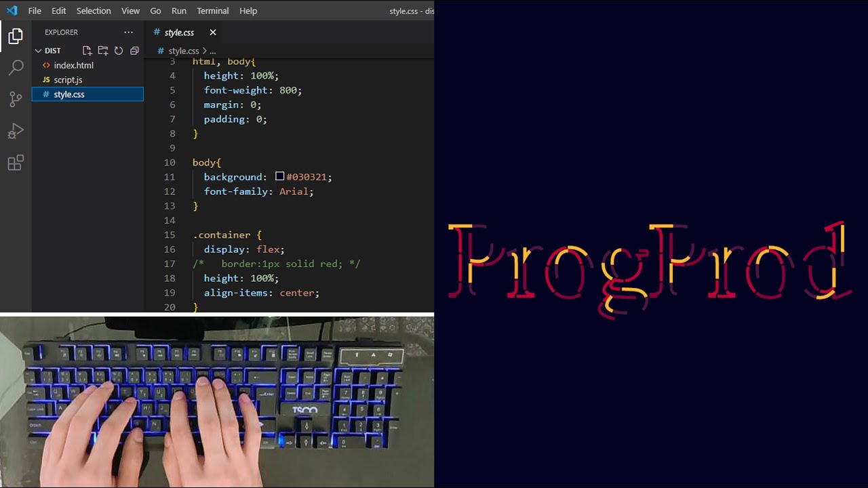Click line number 10 in the gutter
The width and height of the screenshot is (868, 488).
pos(170,163)
